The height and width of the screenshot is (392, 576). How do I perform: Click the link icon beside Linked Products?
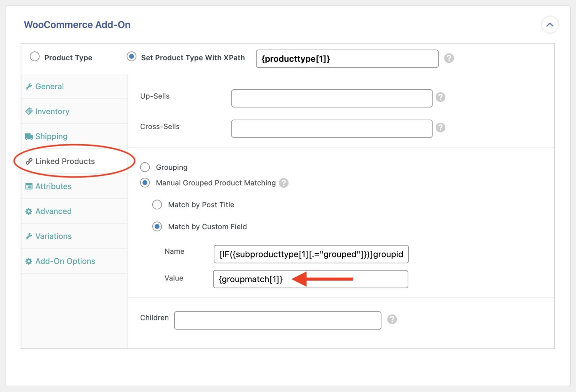(x=29, y=161)
